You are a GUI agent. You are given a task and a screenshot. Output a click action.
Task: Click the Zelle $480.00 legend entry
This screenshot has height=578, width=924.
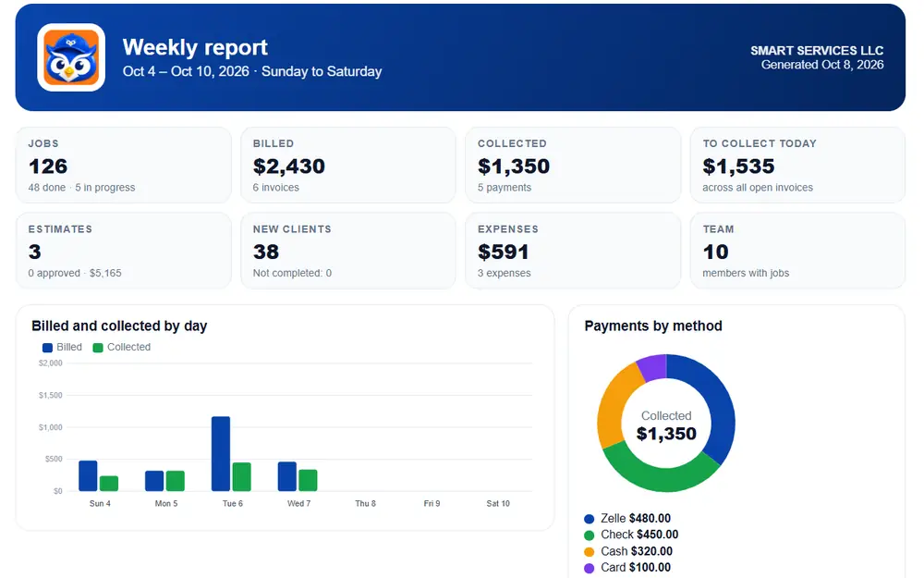(636, 519)
